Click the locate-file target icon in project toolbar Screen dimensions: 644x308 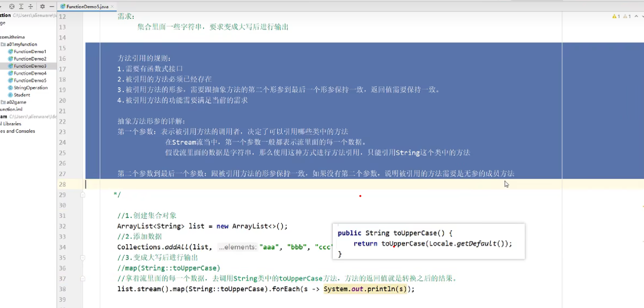[12, 6]
